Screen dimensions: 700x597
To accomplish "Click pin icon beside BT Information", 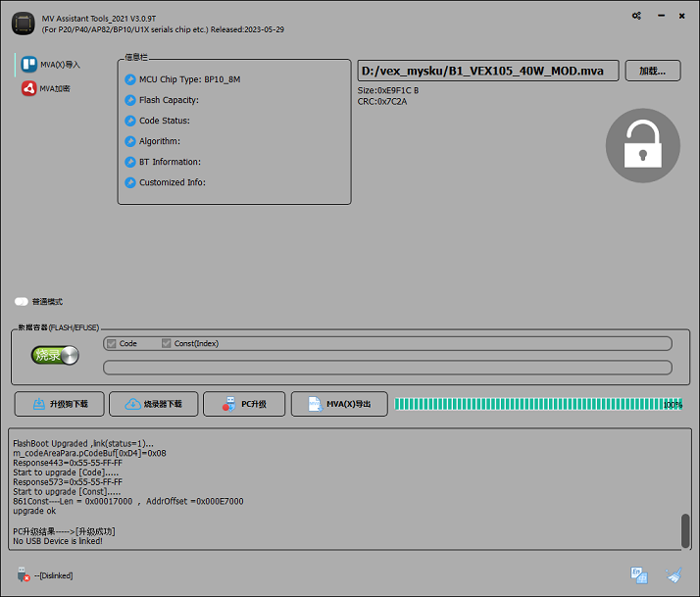I will click(130, 162).
